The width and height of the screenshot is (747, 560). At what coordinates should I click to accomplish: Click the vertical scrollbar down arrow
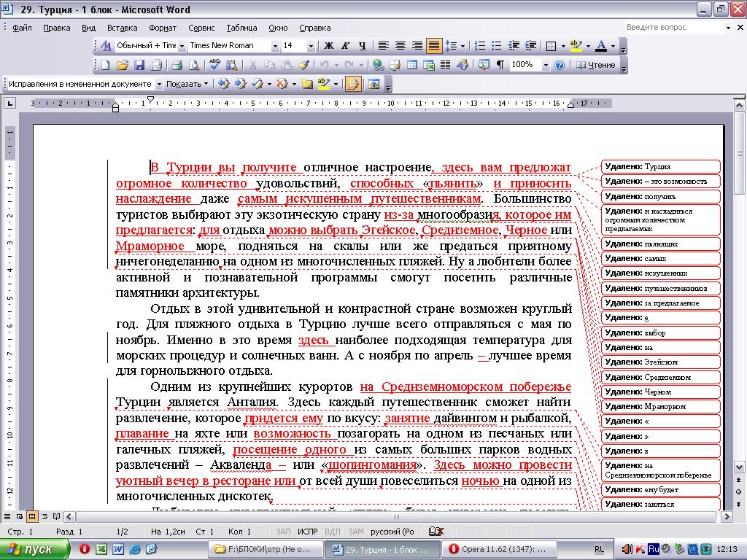(x=738, y=467)
